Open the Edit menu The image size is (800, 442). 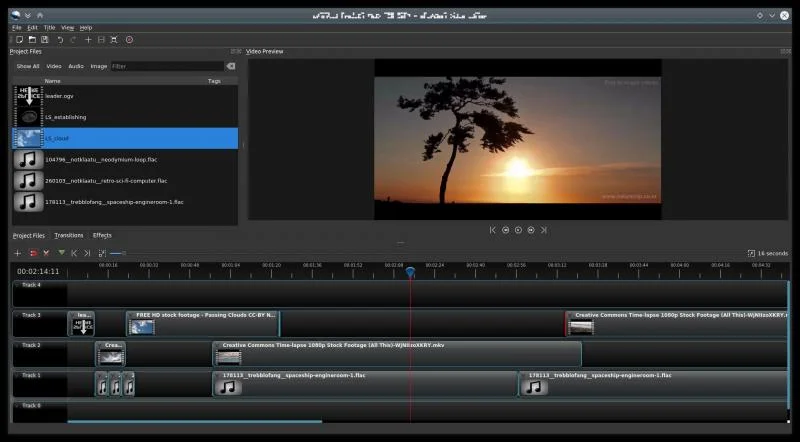[x=33, y=28]
